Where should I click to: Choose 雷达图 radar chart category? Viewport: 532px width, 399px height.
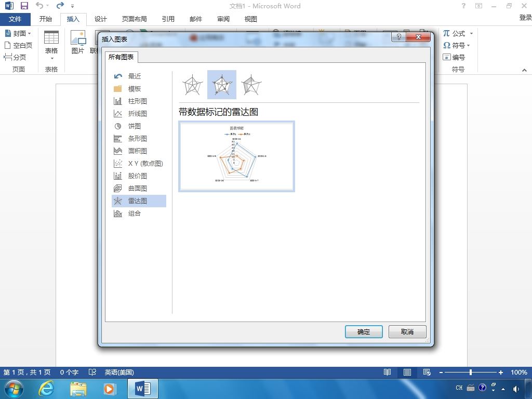tap(139, 201)
